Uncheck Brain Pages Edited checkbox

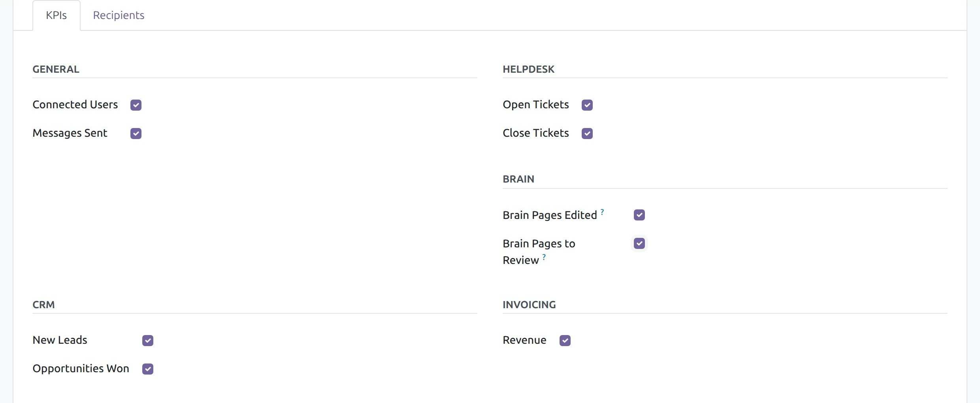(639, 215)
